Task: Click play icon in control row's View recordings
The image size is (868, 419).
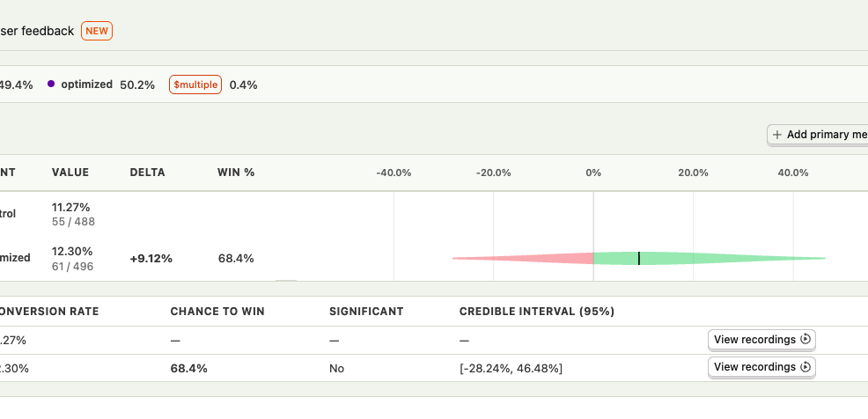Action: tap(806, 339)
